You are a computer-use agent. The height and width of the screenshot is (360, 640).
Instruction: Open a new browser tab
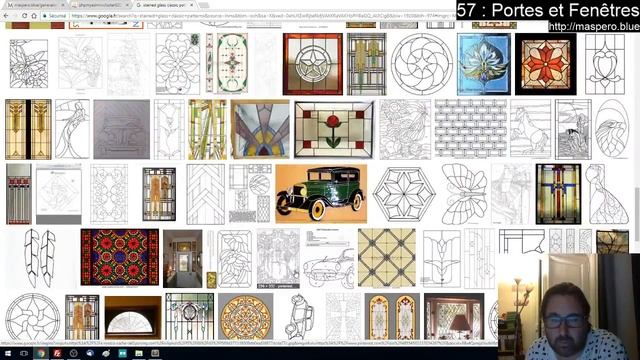click(204, 5)
